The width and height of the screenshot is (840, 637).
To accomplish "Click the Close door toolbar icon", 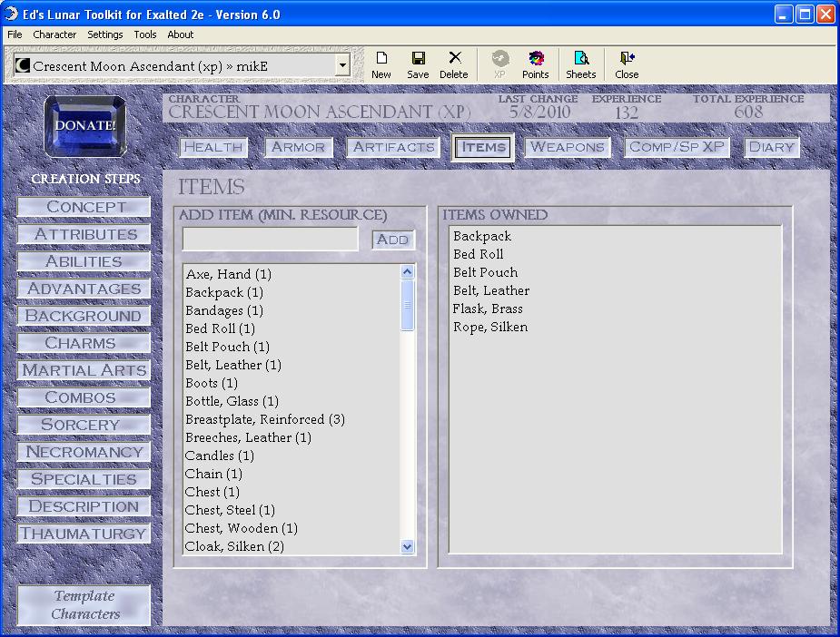I will tap(627, 65).
